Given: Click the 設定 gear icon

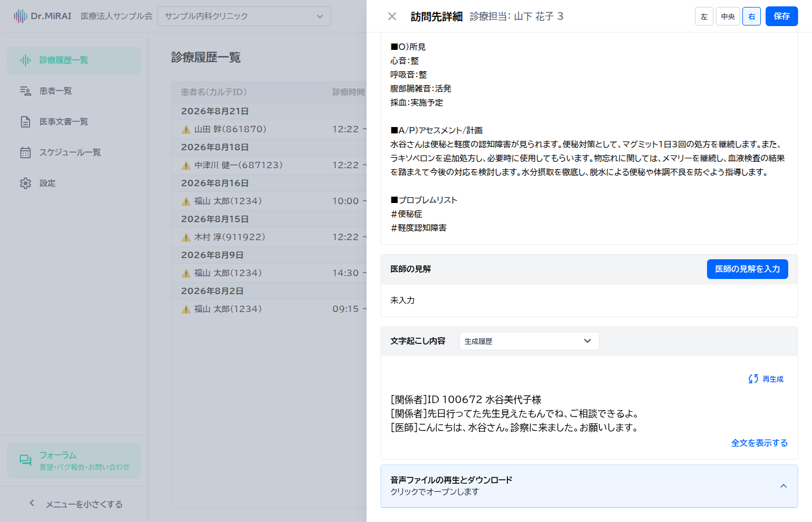Looking at the screenshot, I should coord(26,183).
